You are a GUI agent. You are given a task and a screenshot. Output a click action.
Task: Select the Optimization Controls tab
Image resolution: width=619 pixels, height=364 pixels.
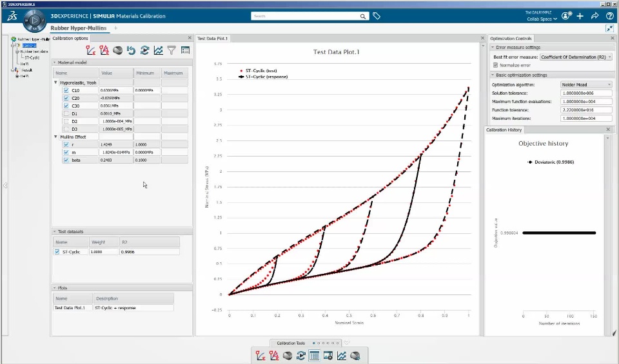coord(511,38)
